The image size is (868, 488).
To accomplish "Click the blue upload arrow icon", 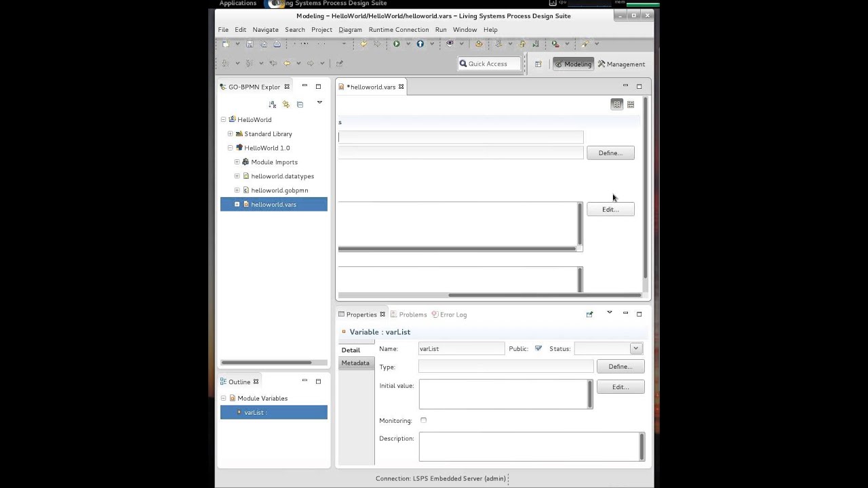I will coord(420,44).
